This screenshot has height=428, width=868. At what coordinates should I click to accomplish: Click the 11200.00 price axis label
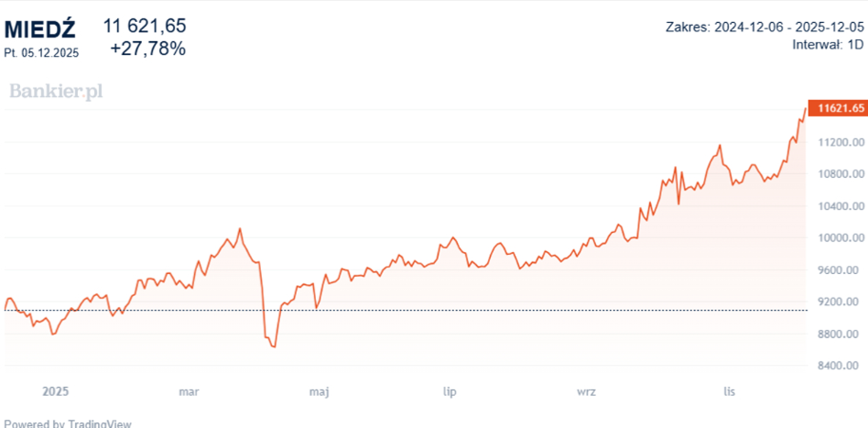click(x=840, y=142)
